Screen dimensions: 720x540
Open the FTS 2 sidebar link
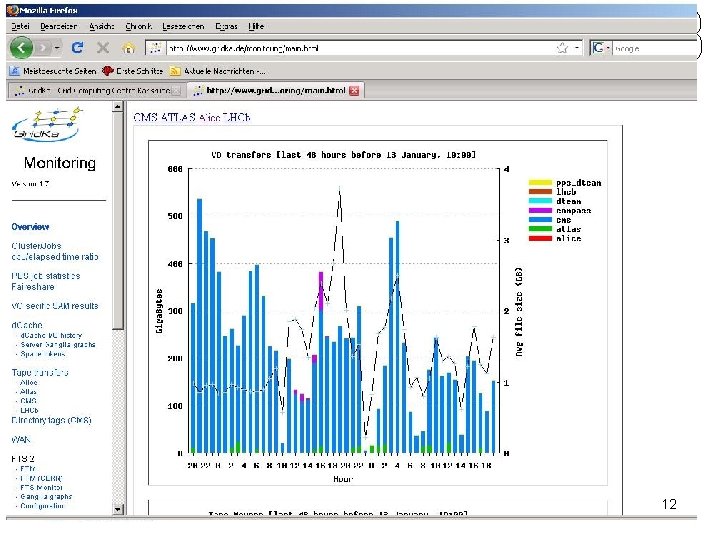(x=23, y=459)
